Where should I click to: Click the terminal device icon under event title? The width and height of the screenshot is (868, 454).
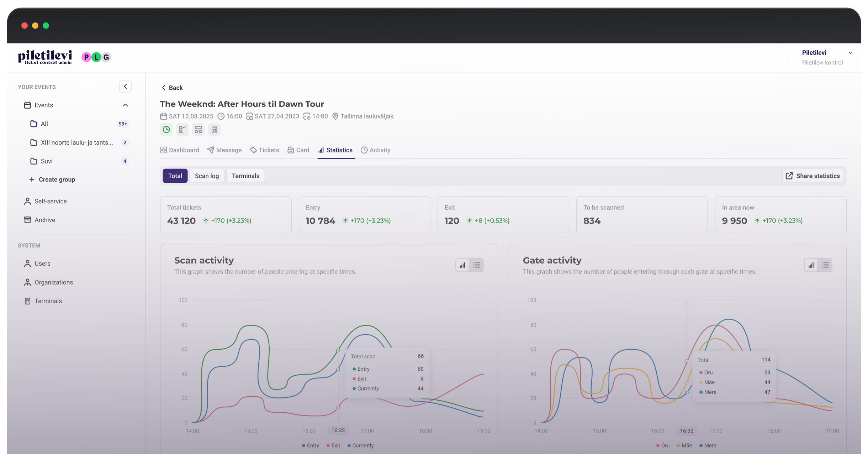pyautogui.click(x=214, y=130)
